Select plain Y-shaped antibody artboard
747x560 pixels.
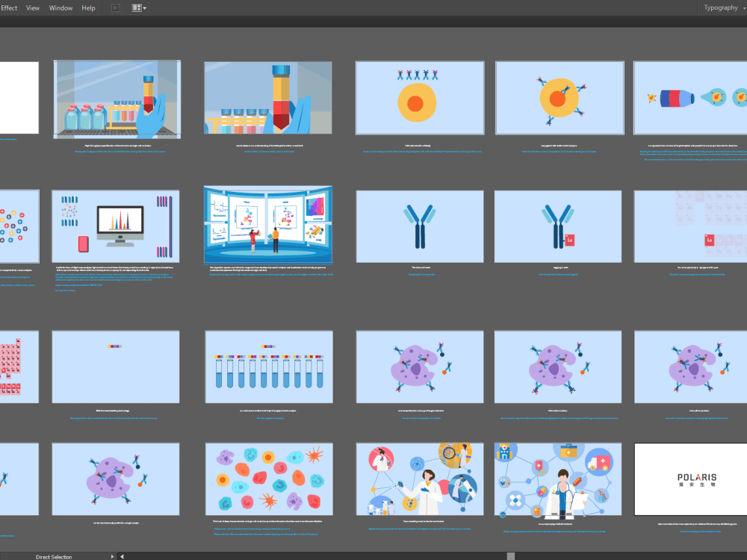(420, 226)
